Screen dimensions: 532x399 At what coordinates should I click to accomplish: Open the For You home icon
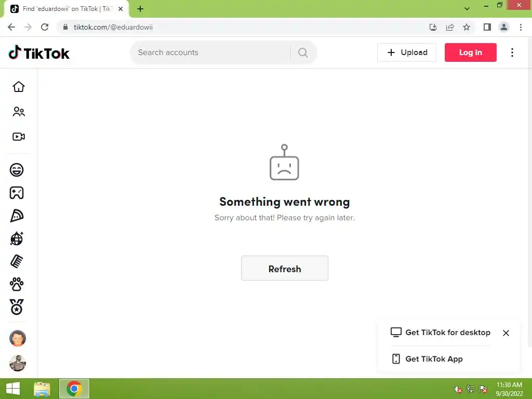(18, 87)
